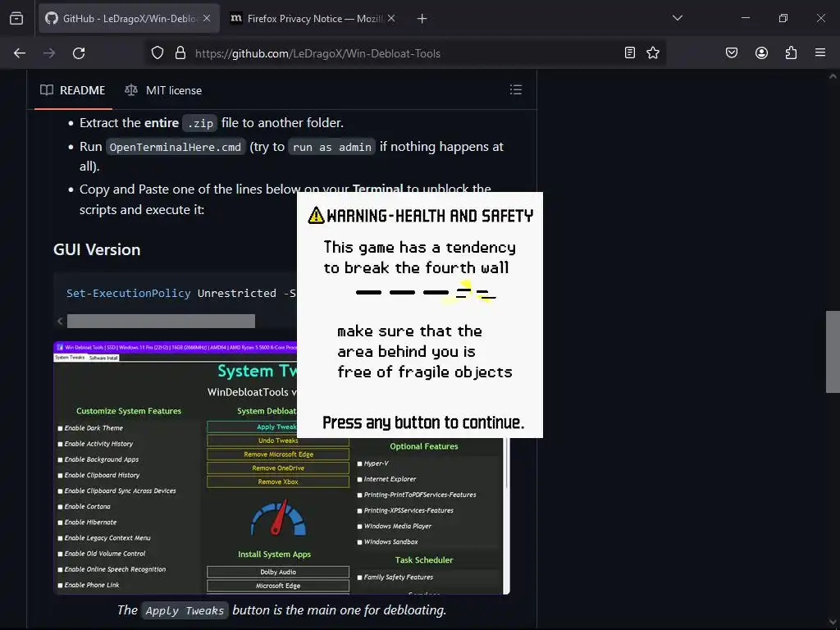Click 'Press any button to continue' text
The height and width of the screenshot is (630, 840).
[x=423, y=422]
